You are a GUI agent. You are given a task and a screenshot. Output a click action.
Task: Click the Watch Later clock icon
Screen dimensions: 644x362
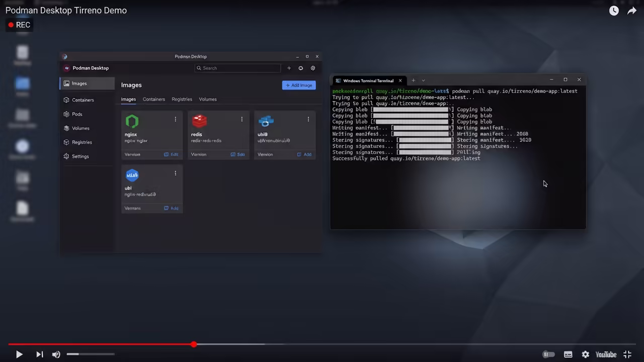coord(614,11)
